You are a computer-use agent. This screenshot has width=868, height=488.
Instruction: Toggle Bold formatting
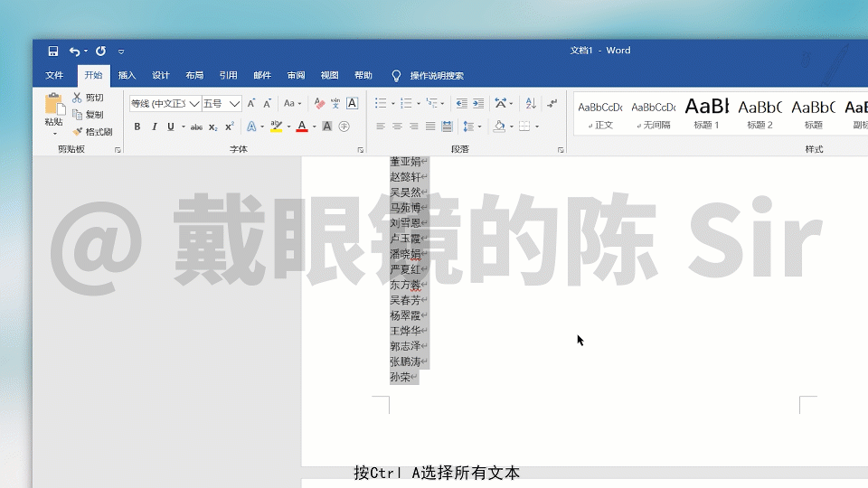(x=137, y=127)
